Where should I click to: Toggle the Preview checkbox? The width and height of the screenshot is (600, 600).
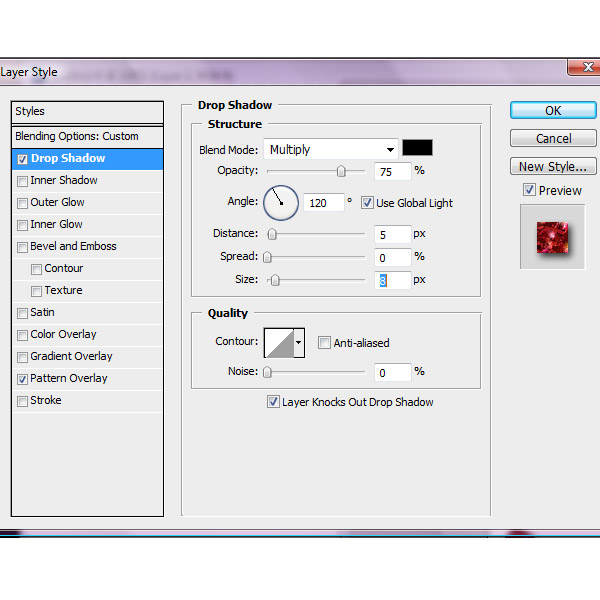click(x=529, y=190)
